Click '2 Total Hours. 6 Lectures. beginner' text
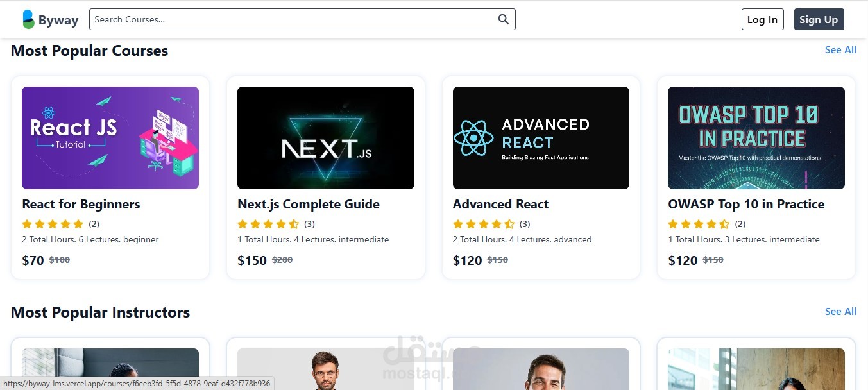868x390 pixels. click(90, 239)
